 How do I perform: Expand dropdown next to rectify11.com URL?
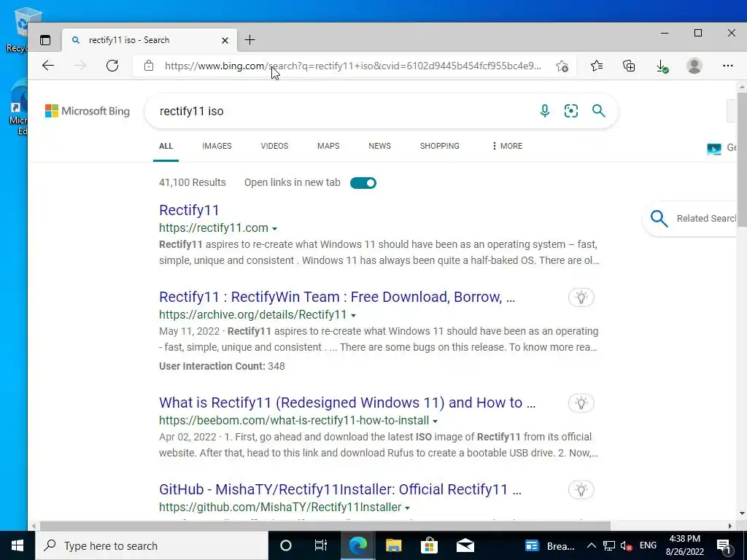(274, 229)
